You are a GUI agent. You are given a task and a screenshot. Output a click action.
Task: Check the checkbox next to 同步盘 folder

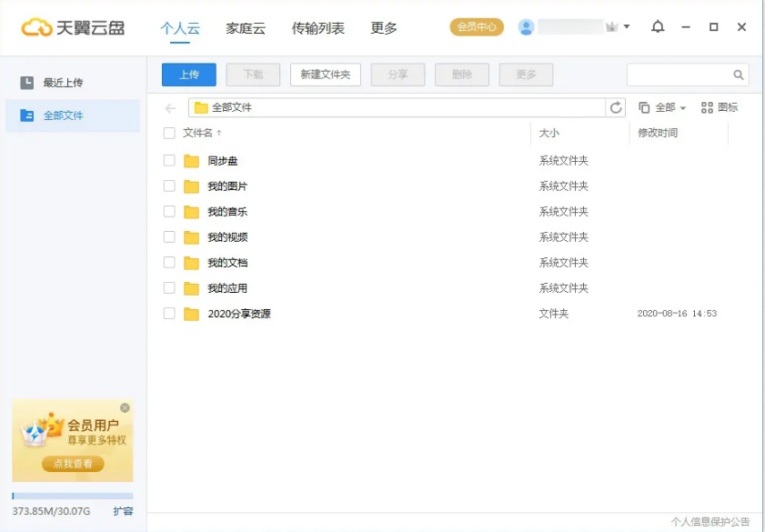[167, 159]
